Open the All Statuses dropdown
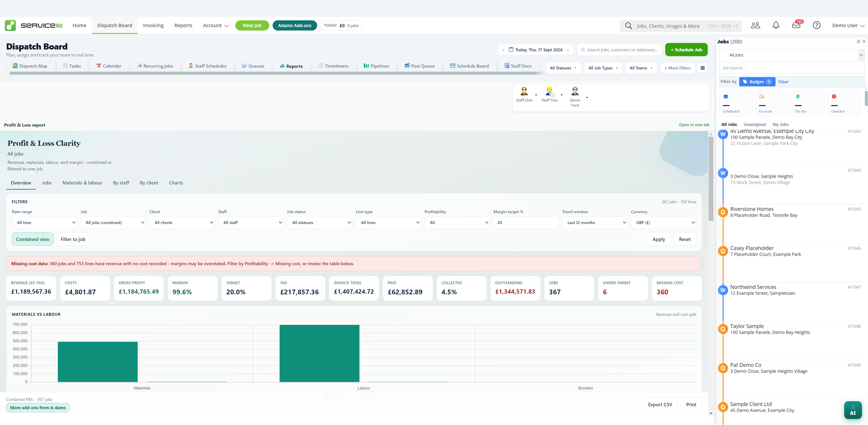 (563, 68)
